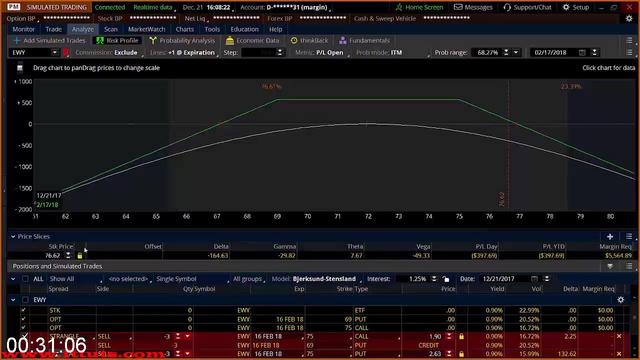
Task: Collapse the EWY positions group
Action: (13, 300)
